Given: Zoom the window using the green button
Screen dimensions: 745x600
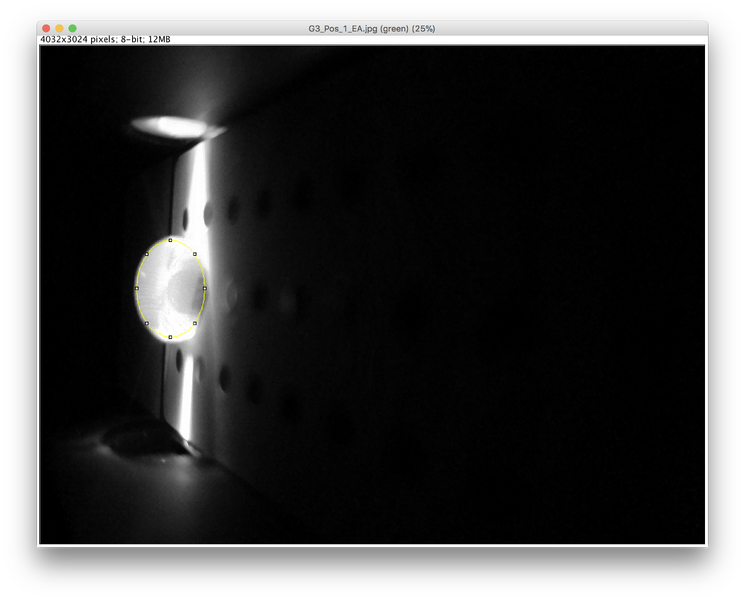Looking at the screenshot, I should (x=72, y=28).
